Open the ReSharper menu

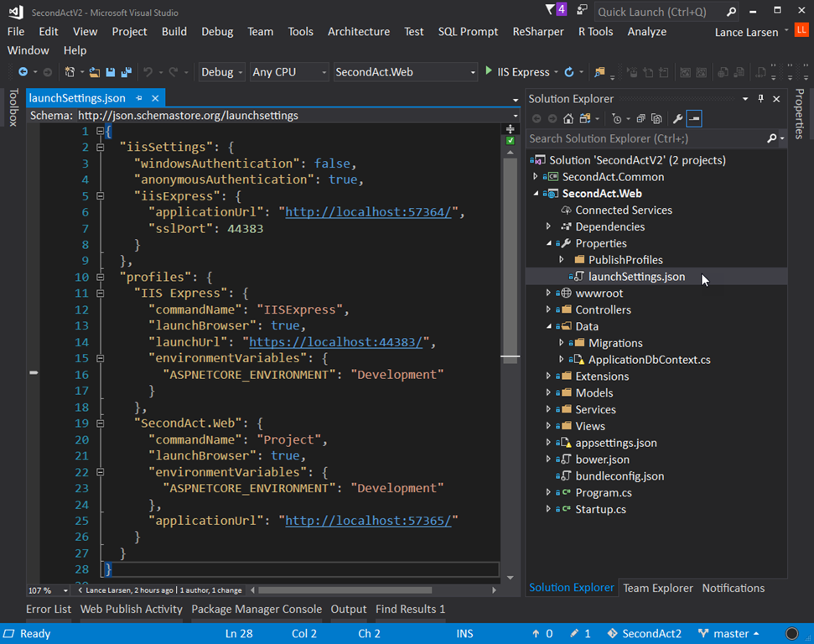click(538, 32)
